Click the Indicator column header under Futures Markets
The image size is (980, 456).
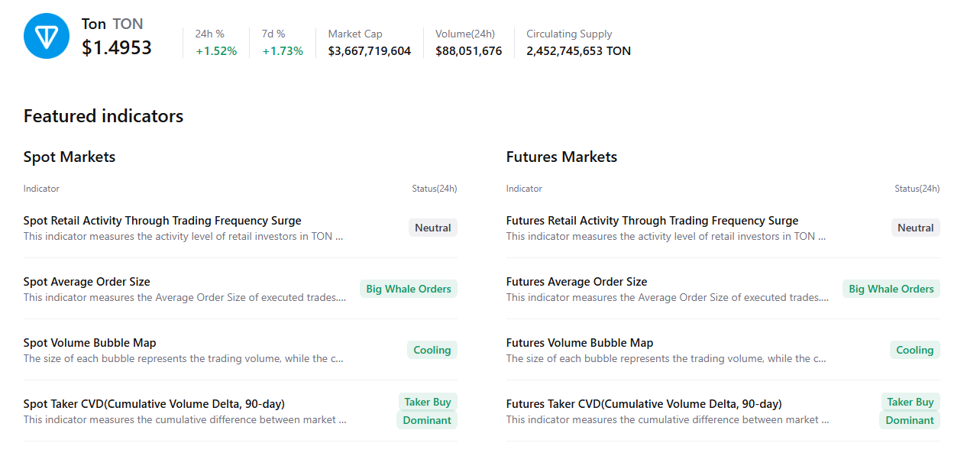(x=524, y=188)
